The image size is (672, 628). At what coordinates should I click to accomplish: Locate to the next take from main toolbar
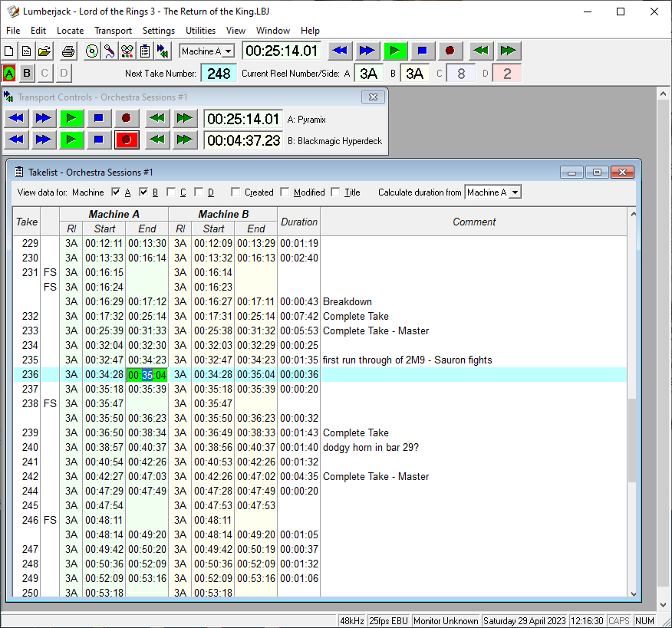[509, 51]
